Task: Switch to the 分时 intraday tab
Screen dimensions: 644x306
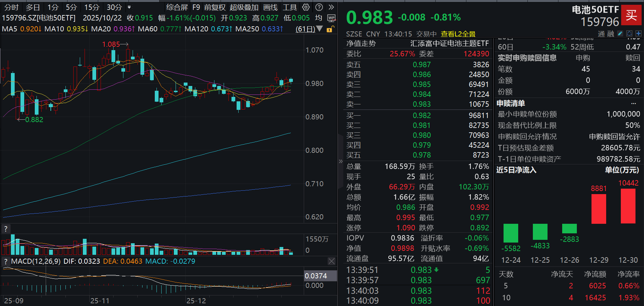Action: coord(12,7)
